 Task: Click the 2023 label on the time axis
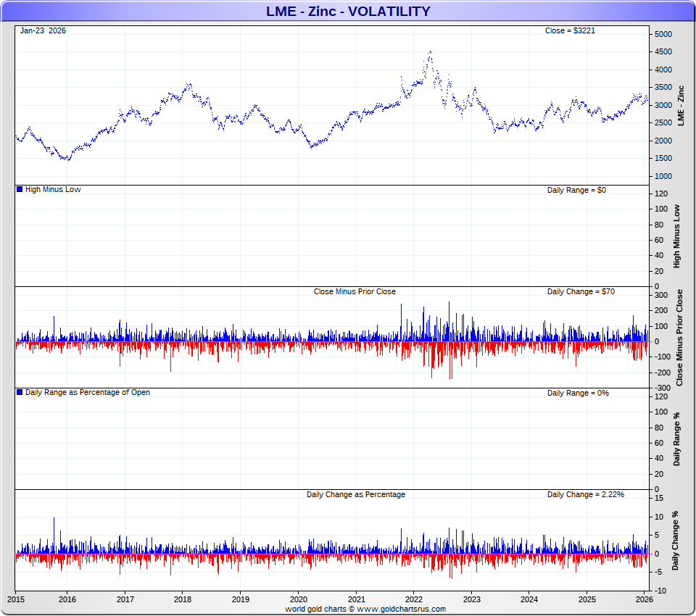pyautogui.click(x=472, y=599)
